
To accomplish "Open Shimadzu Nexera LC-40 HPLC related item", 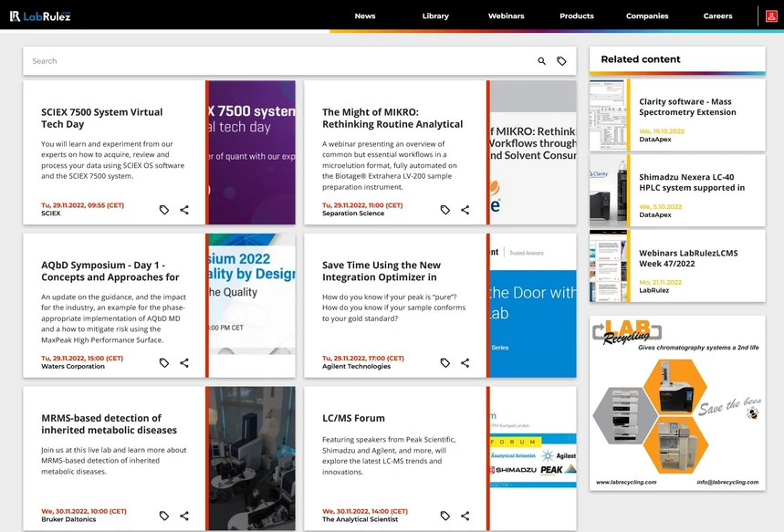I will (x=692, y=183).
